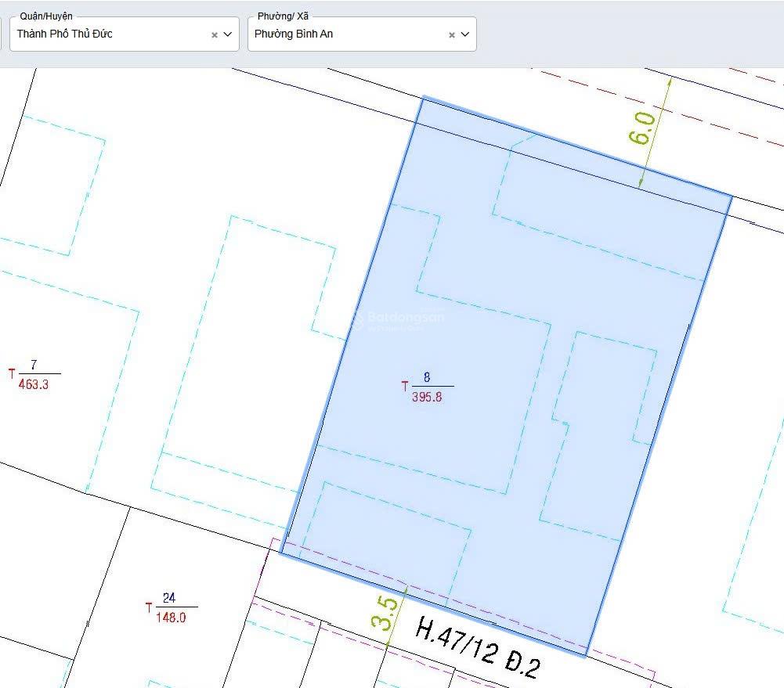Click the 463.3 area value
Screen dimensions: 784x688
34,384
